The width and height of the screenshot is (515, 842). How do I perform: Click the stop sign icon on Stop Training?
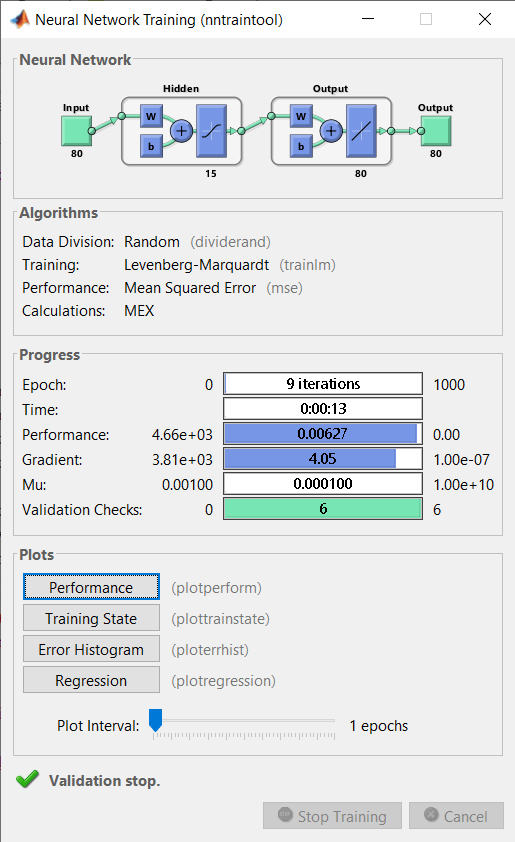pyautogui.click(x=285, y=815)
